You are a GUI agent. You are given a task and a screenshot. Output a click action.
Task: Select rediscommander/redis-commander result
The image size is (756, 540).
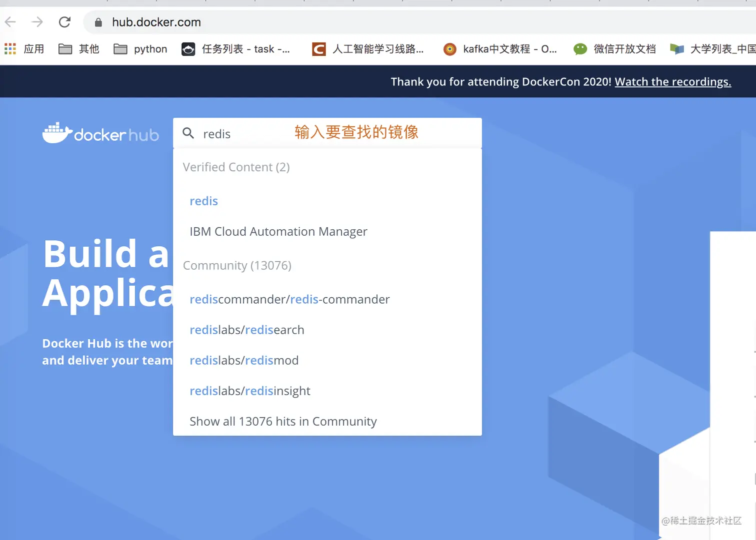[289, 299]
